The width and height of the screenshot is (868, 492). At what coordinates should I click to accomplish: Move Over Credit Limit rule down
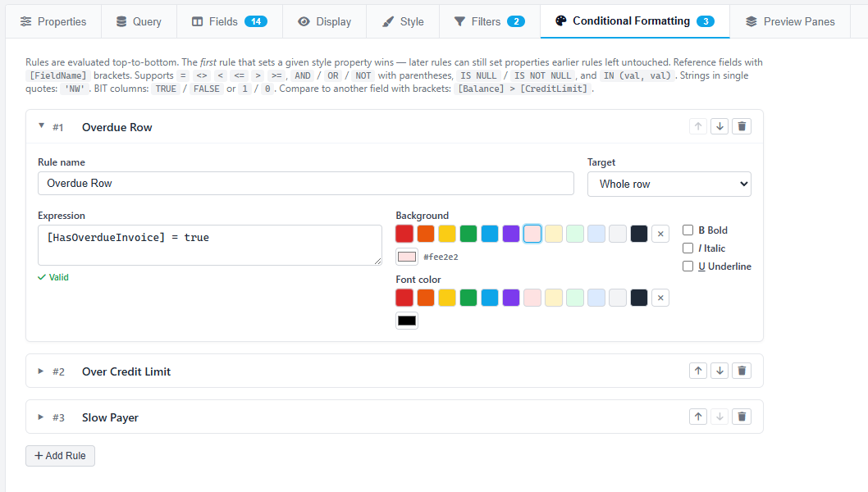click(720, 371)
